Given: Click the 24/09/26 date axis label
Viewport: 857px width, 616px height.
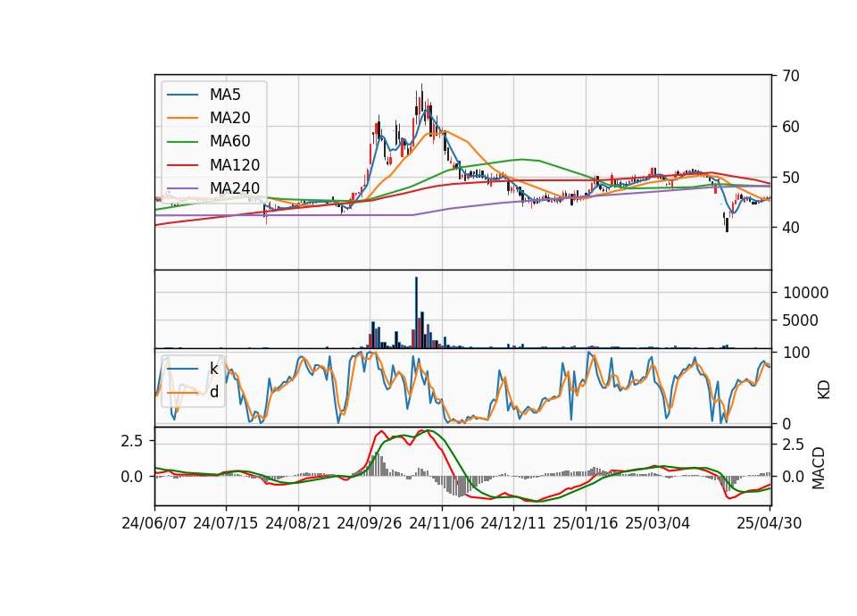Looking at the screenshot, I should [x=370, y=523].
